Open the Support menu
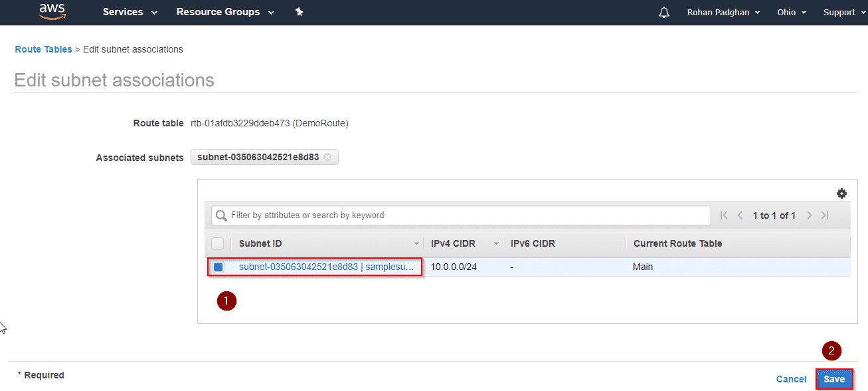The image size is (868, 391). point(844,13)
